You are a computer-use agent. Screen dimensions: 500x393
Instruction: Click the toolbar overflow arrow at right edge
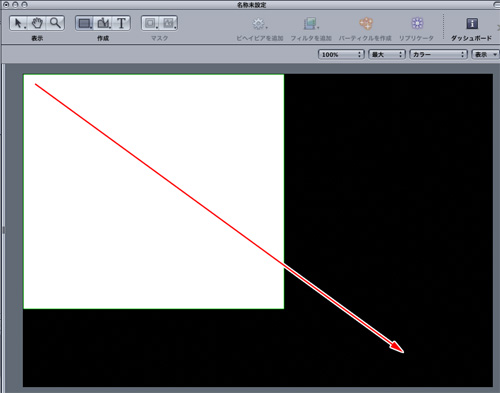(x=498, y=28)
